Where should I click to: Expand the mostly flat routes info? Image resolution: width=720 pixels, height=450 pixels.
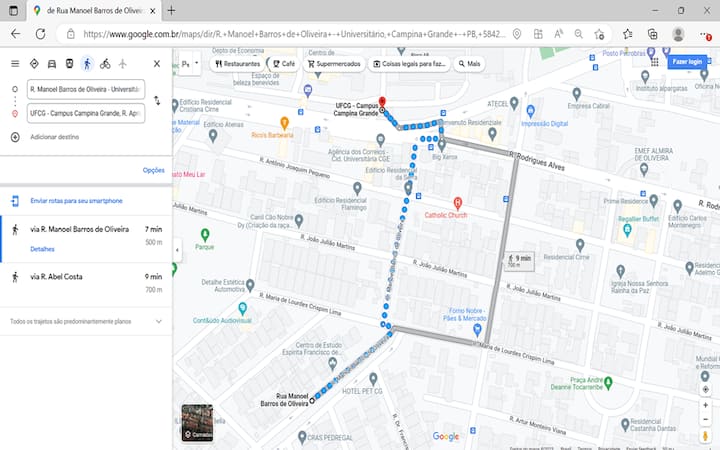coord(158,321)
